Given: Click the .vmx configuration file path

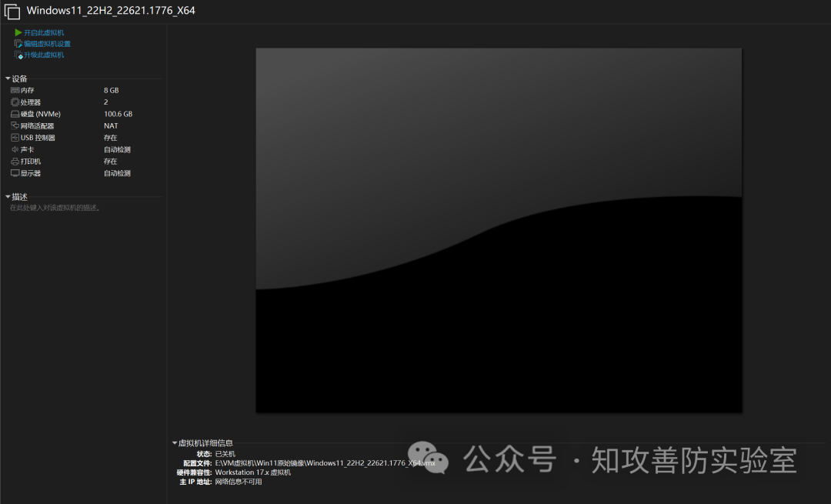Looking at the screenshot, I should [325, 462].
